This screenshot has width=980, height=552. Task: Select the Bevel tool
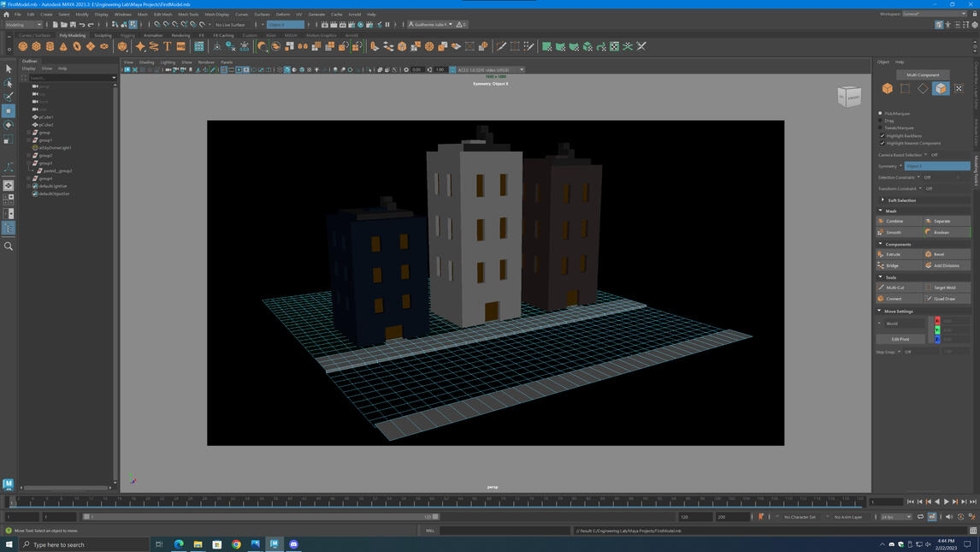pos(941,253)
